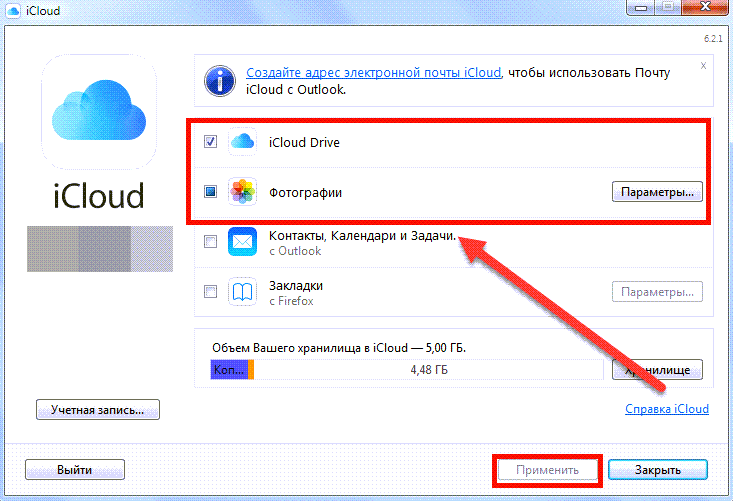Enable the Закладки checkbox

pos(211,292)
